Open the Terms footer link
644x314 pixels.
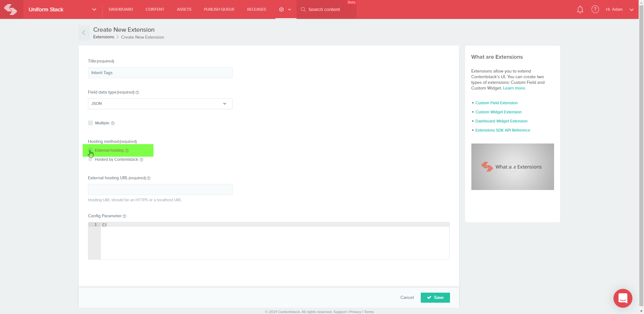point(369,312)
